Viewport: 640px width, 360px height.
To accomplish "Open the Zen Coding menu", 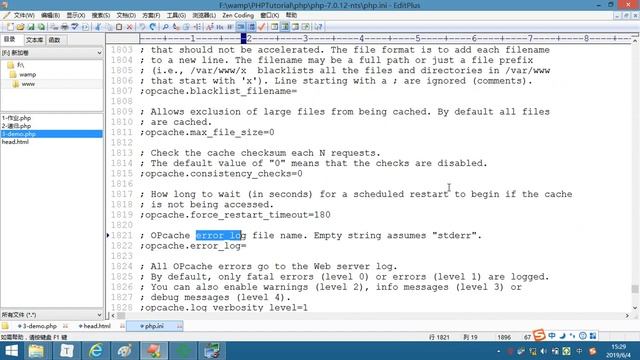I will tap(238, 15).
